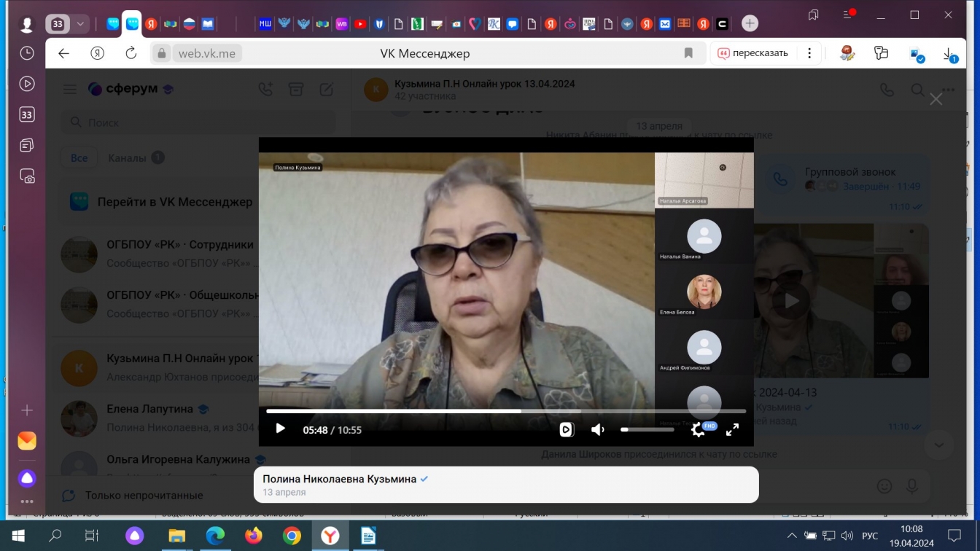Open the Sferum hamburger menu
Viewport: 980px width, 551px height.
(70, 89)
